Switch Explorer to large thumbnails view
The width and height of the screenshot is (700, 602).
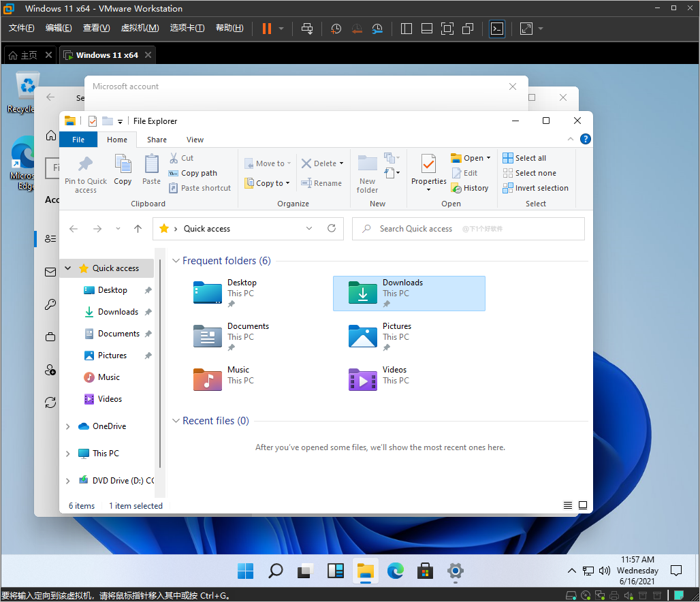point(583,505)
